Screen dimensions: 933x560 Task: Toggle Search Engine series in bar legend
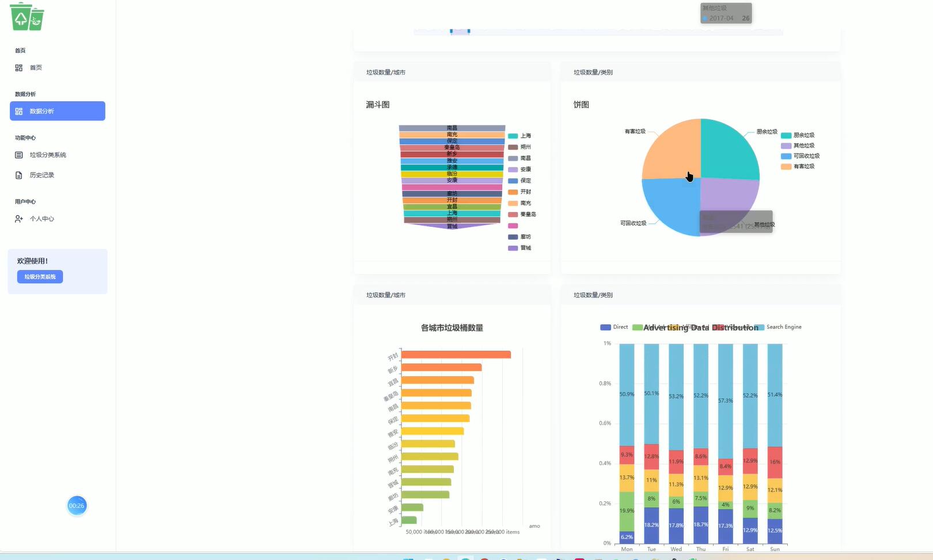coord(778,327)
